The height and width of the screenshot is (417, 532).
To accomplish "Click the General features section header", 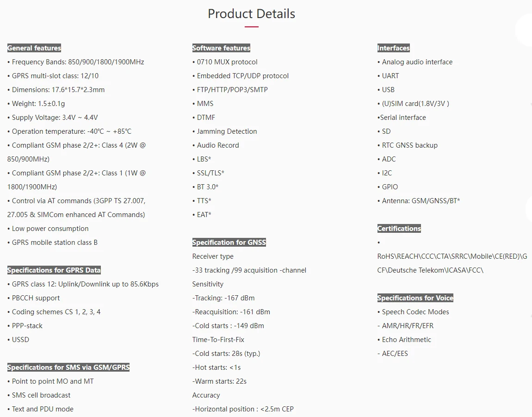I will tap(34, 48).
